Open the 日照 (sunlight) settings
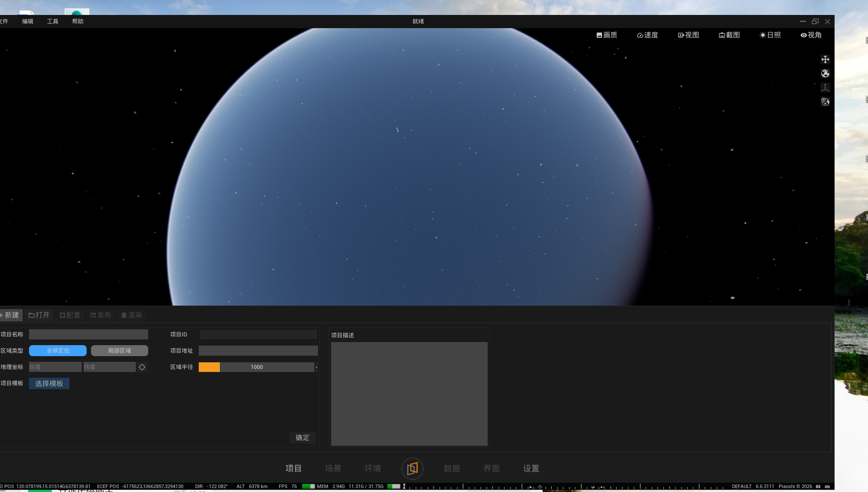 (770, 35)
